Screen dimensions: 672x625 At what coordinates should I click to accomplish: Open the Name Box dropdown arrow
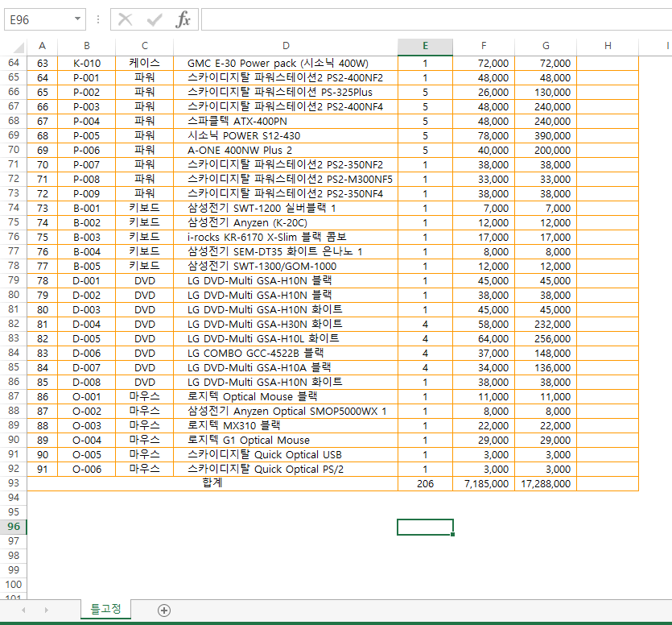coord(77,19)
